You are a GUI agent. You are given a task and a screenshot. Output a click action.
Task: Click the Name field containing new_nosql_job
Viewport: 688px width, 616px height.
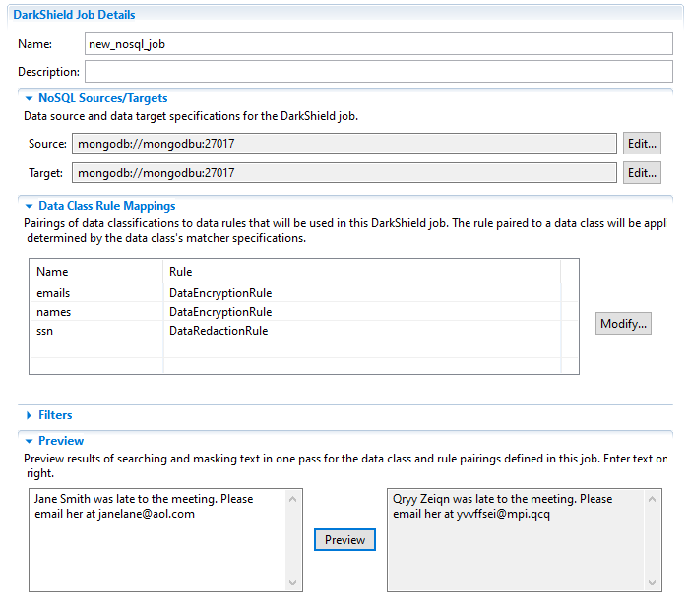pos(378,44)
